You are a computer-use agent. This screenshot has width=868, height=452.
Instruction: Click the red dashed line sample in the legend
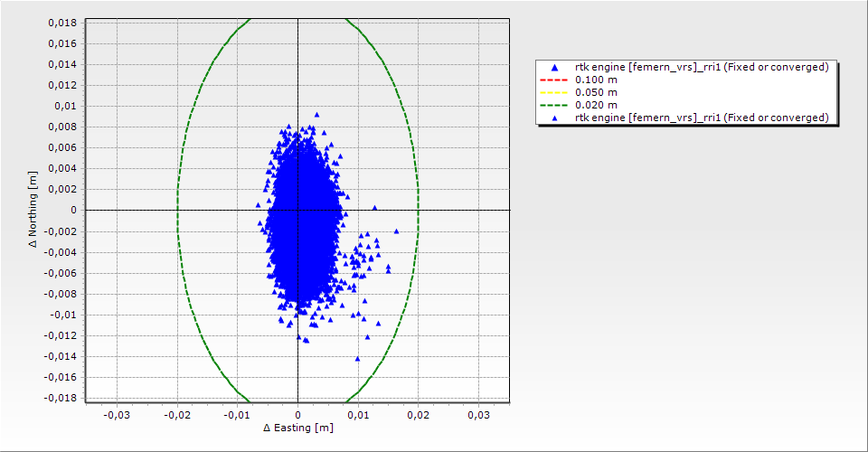pos(553,80)
